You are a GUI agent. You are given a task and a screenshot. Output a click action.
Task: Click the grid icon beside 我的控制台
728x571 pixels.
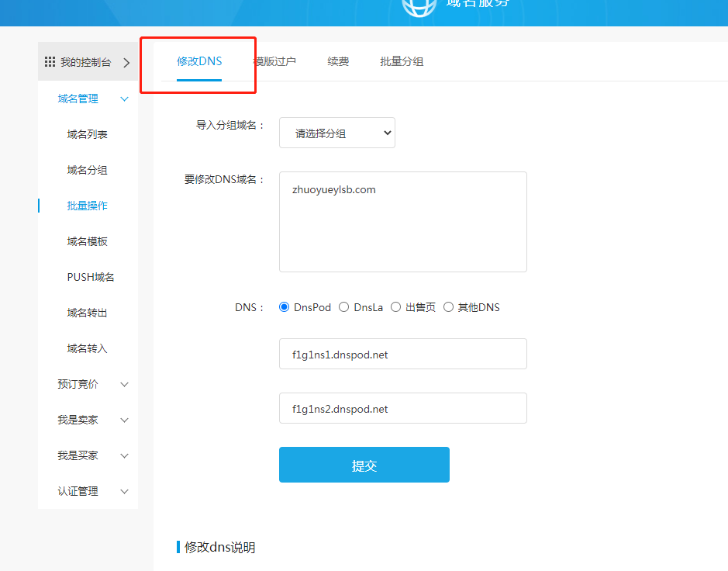tap(50, 62)
